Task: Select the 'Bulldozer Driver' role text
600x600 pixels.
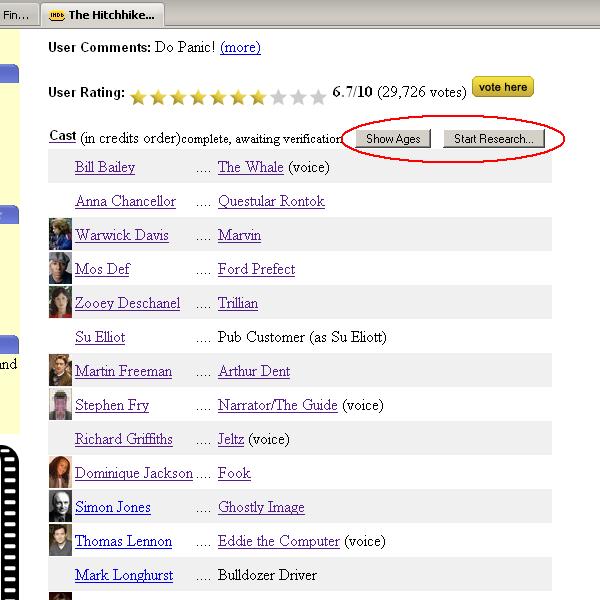Action: [267, 575]
